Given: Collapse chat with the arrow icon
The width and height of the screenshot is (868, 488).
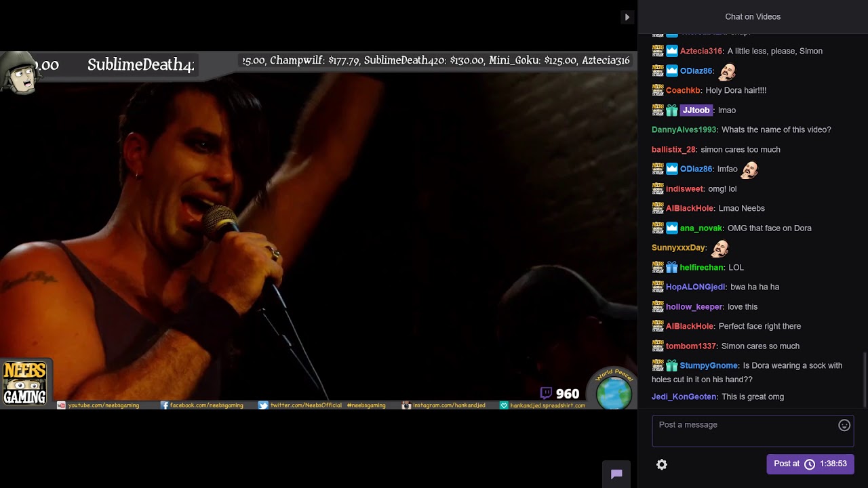Looking at the screenshot, I should pyautogui.click(x=627, y=17).
